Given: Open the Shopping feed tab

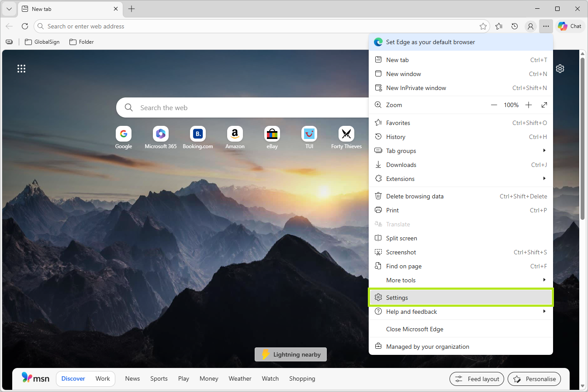Looking at the screenshot, I should click(302, 378).
